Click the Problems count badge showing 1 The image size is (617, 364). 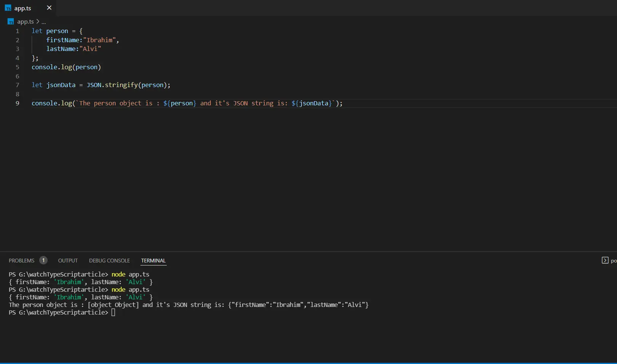coord(43,260)
